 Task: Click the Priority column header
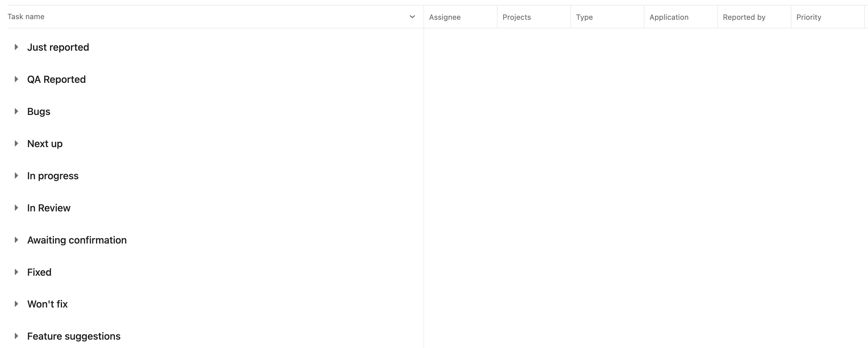click(x=828, y=17)
